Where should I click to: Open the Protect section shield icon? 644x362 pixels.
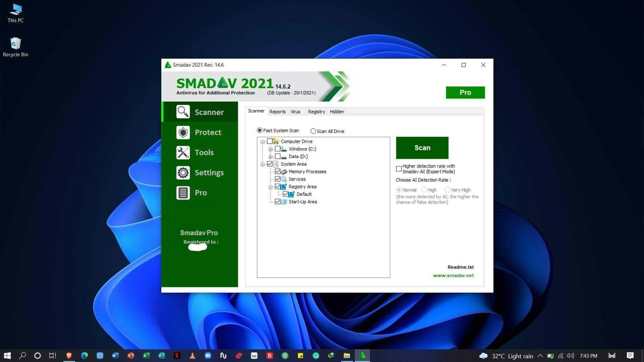[x=183, y=132]
